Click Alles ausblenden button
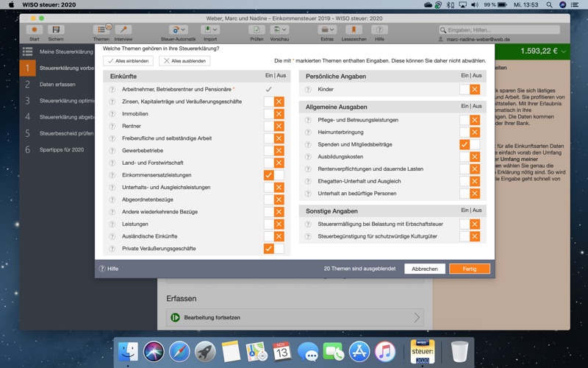The width and height of the screenshot is (588, 368). [x=184, y=61]
